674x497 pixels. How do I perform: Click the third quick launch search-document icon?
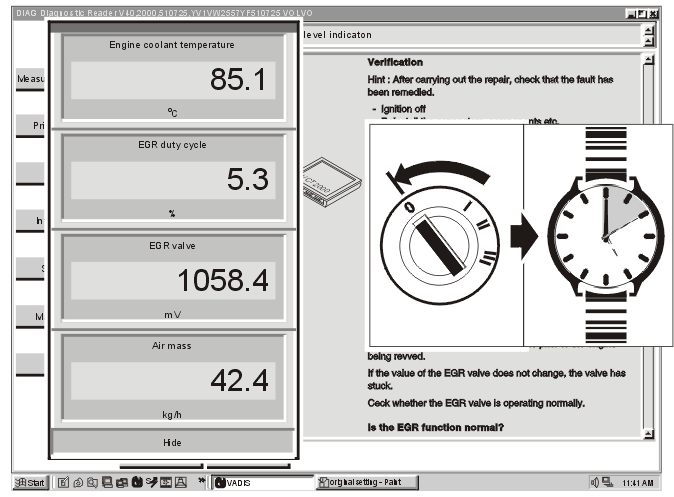(92, 482)
